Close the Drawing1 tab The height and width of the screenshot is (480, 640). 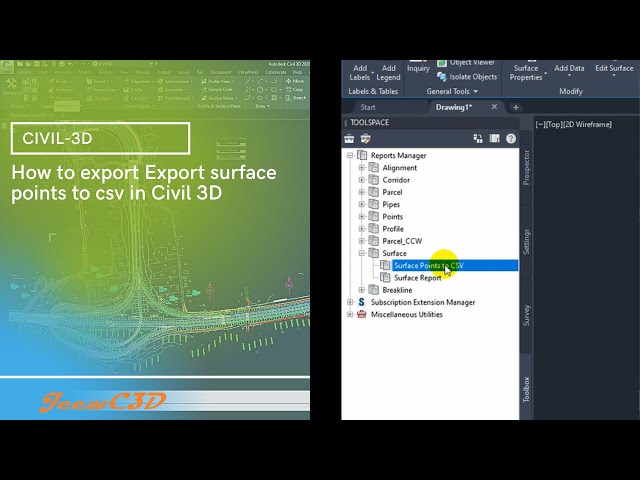click(x=494, y=107)
